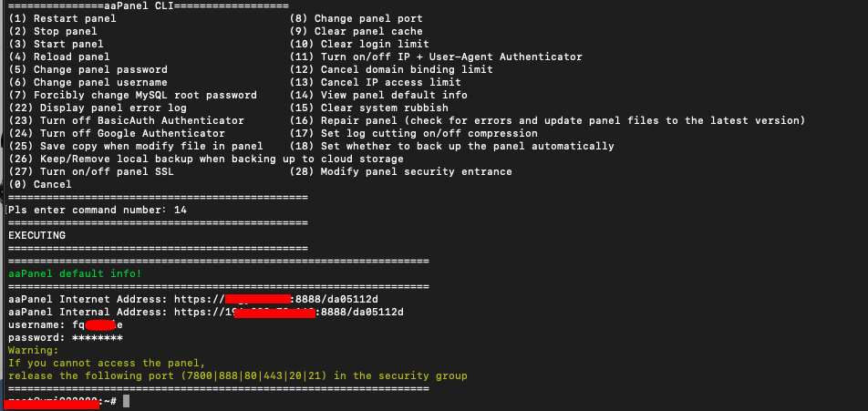Click the shell prompt cursor at bottom
This screenshot has height=411, width=868.
click(128, 401)
